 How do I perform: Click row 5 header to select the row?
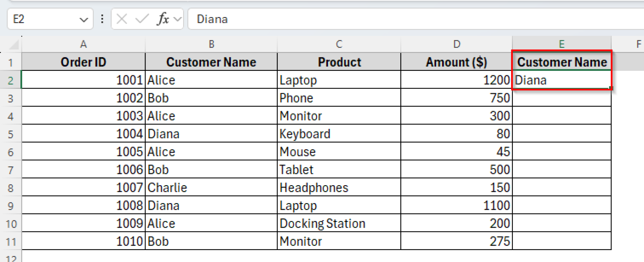click(x=11, y=134)
